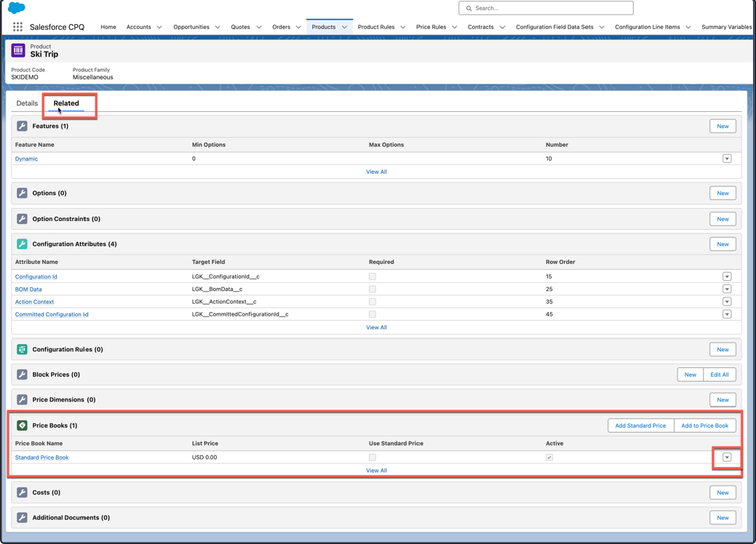Expand the Accounts nav chevron
This screenshot has height=544, width=756.
coord(159,27)
